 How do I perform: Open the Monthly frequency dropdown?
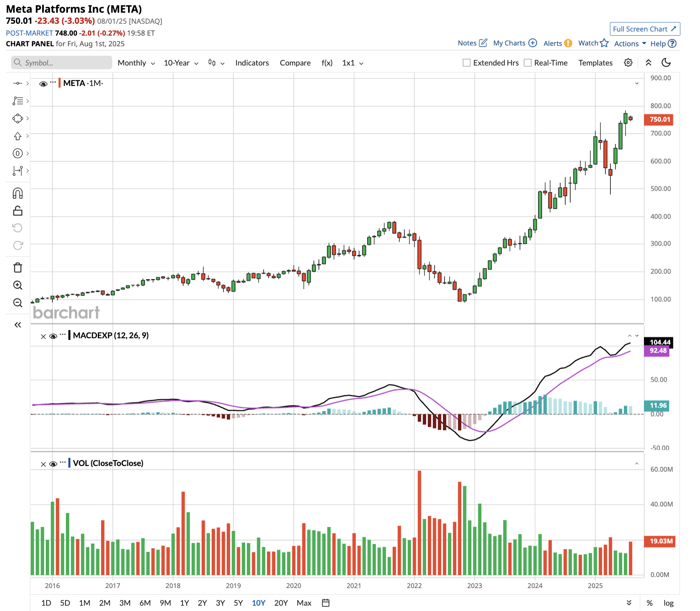click(136, 63)
